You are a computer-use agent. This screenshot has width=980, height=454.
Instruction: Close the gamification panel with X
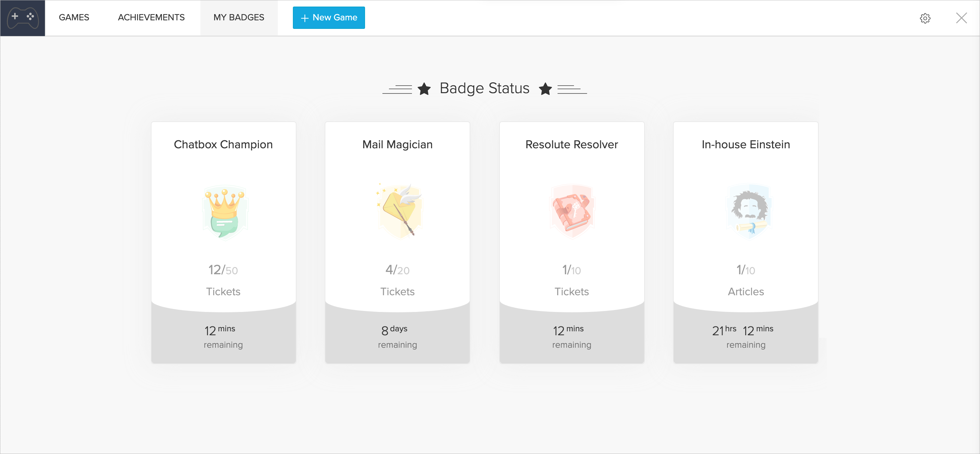coord(961,18)
